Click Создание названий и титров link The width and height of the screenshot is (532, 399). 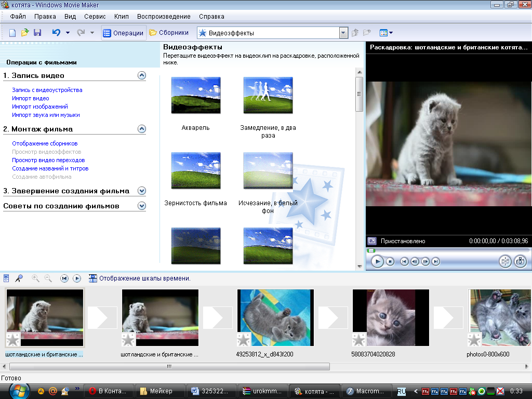point(50,168)
